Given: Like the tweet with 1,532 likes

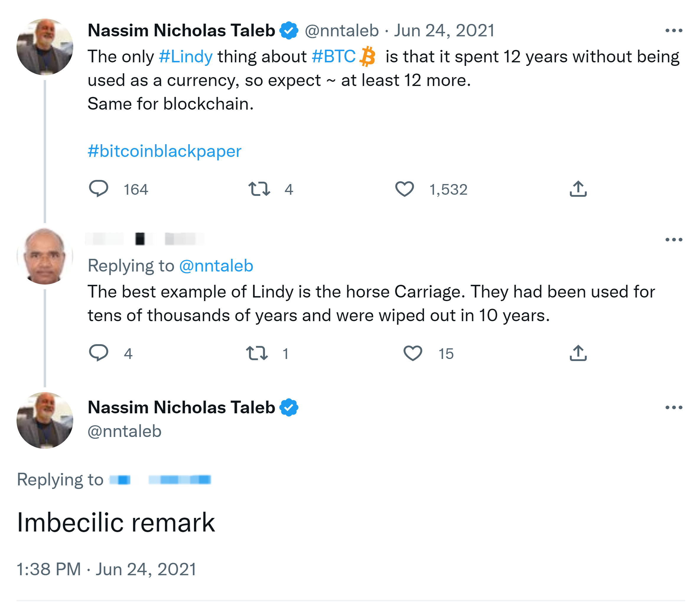Looking at the screenshot, I should pyautogui.click(x=404, y=189).
